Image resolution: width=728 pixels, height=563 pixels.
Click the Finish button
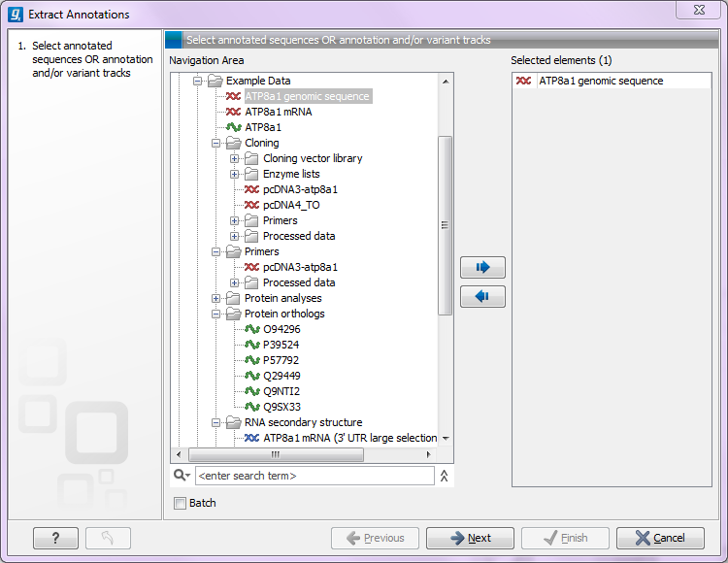(565, 538)
